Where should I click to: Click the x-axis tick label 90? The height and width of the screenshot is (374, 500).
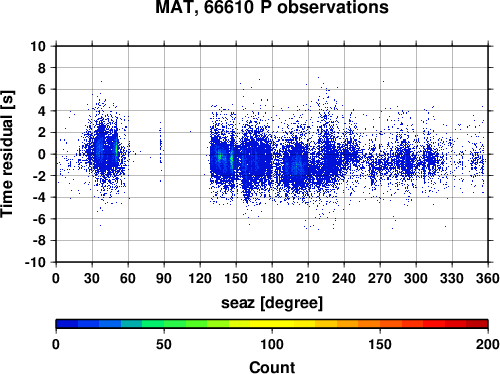click(x=164, y=278)
